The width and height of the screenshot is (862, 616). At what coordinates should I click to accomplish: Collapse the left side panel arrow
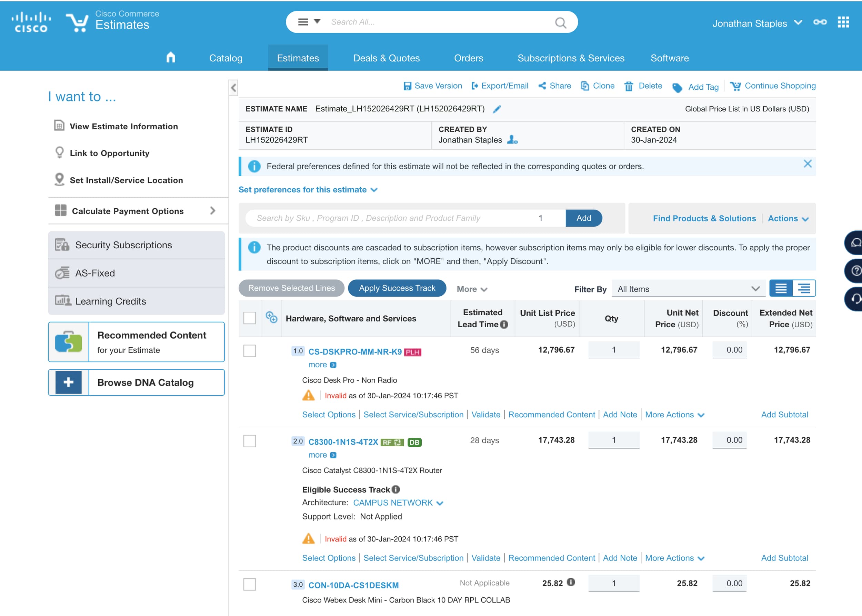coord(234,88)
